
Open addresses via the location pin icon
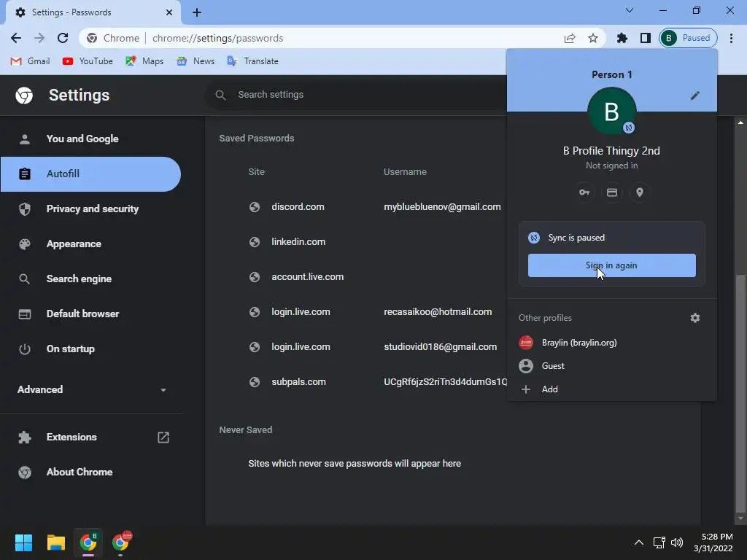coord(639,192)
